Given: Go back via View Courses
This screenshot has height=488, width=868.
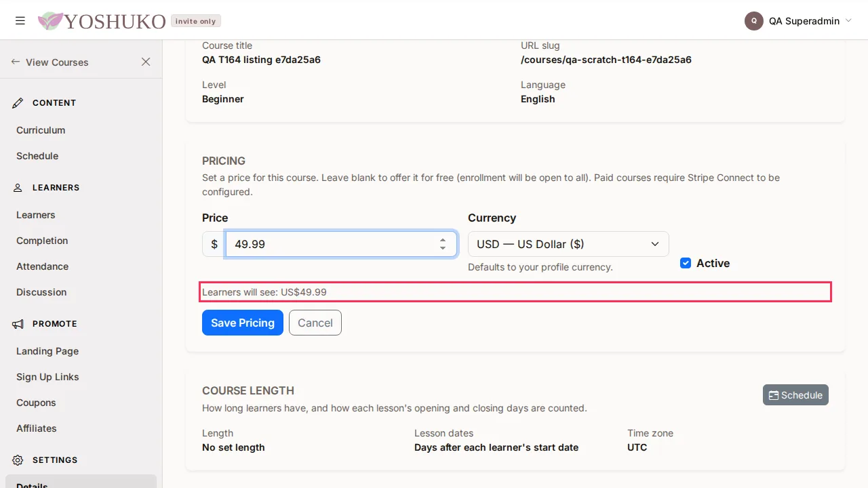Looking at the screenshot, I should [x=50, y=62].
